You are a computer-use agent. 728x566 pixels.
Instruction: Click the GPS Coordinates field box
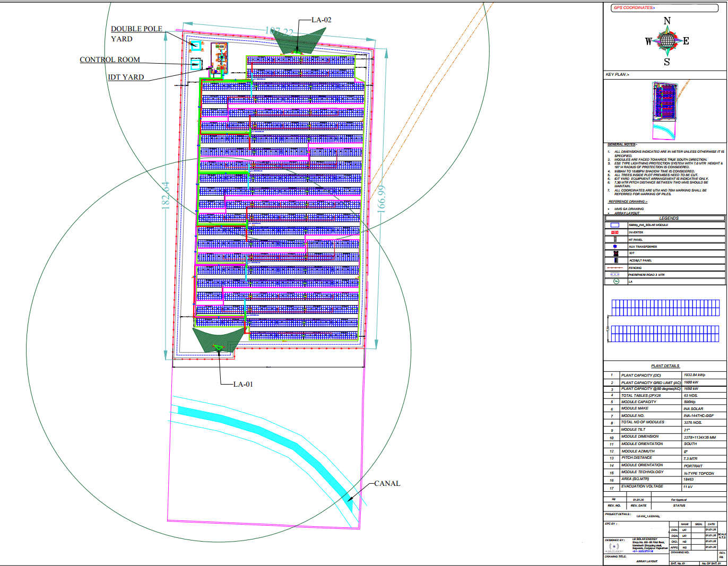click(665, 8)
